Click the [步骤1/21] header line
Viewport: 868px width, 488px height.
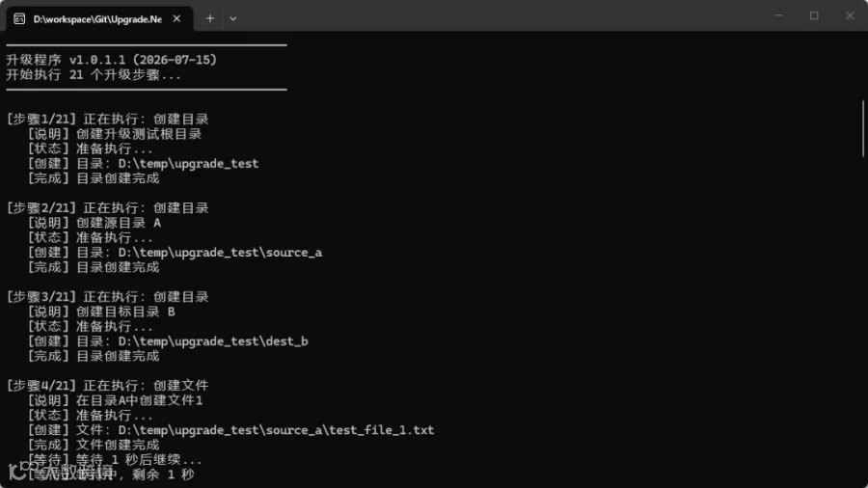point(107,119)
